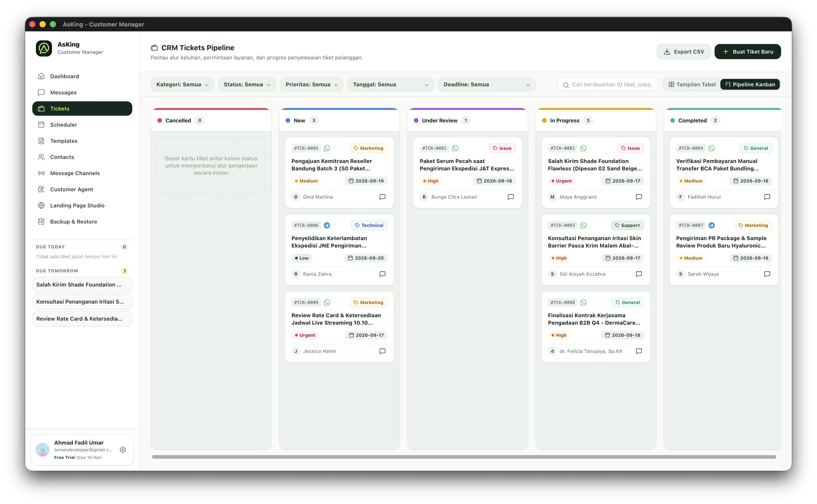Open comment icon on dr. Felicia Tanujaya card

pos(639,351)
